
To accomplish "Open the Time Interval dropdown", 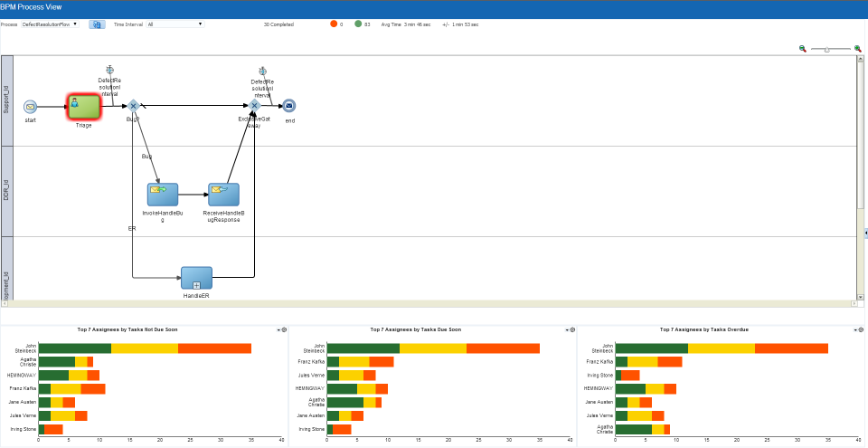I will coord(175,24).
